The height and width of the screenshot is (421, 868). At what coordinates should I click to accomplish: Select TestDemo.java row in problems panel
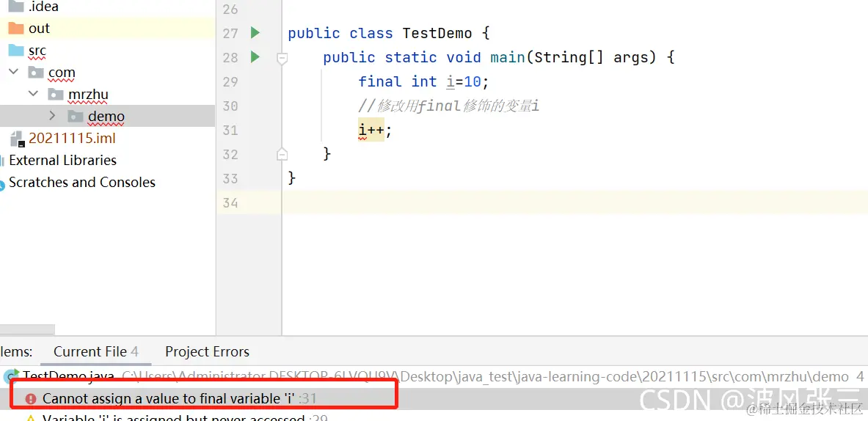tap(434, 377)
